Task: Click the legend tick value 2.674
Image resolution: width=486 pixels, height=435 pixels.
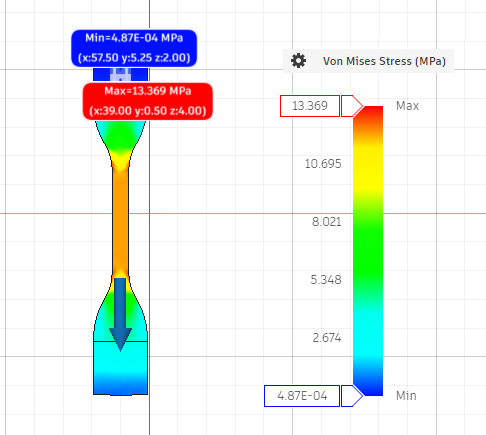Action: tap(327, 338)
